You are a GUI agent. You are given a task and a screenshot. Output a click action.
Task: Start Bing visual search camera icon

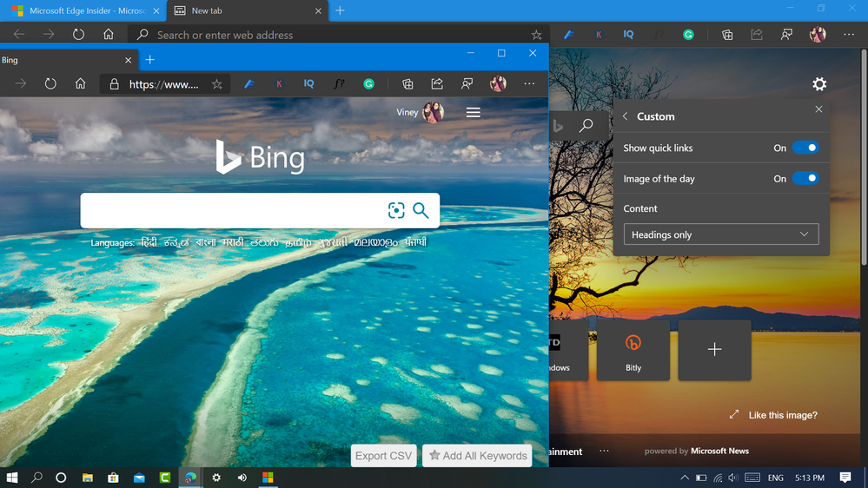tap(396, 210)
